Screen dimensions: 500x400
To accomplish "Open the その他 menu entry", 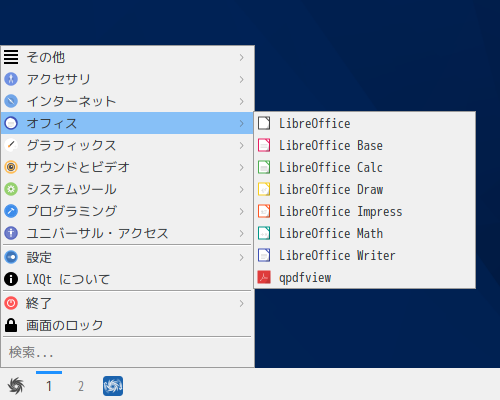I will pos(127,57).
